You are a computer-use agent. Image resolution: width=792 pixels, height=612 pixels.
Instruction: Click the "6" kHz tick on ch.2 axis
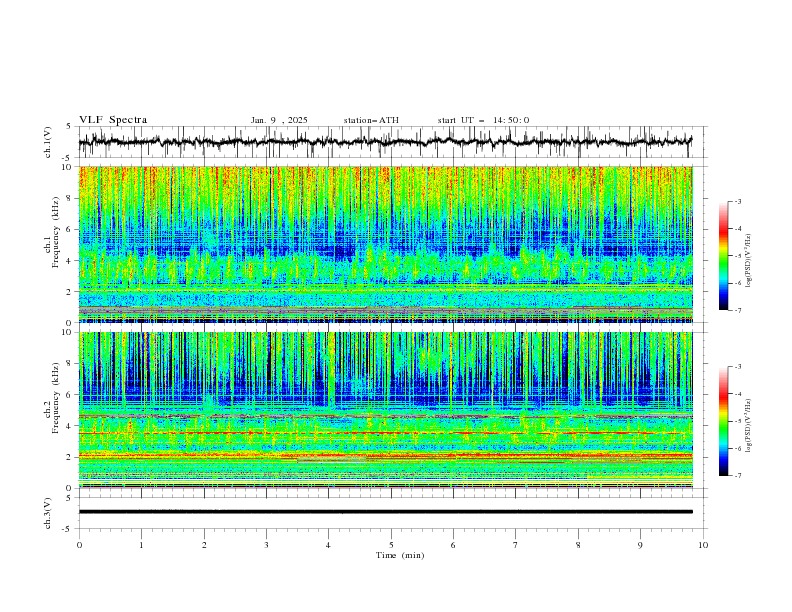[x=70, y=395]
